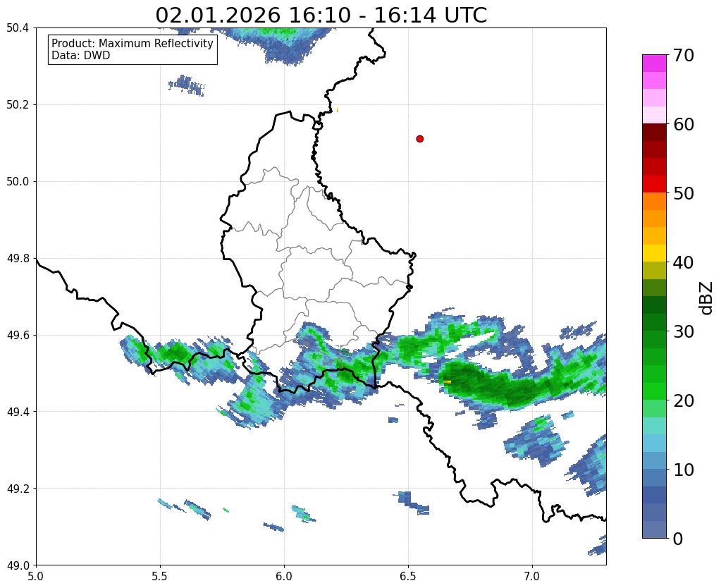
Task: Pick the orange band just below 50 dBZ
Action: pos(654,202)
